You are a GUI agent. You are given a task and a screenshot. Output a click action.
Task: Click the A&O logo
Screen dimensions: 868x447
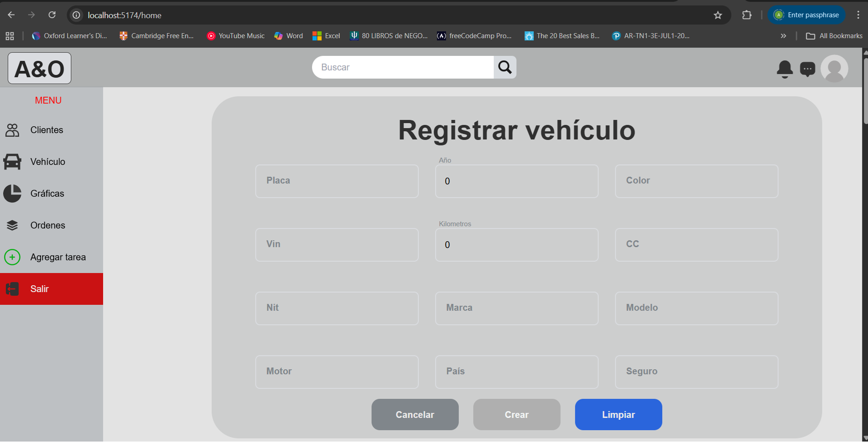(x=39, y=68)
